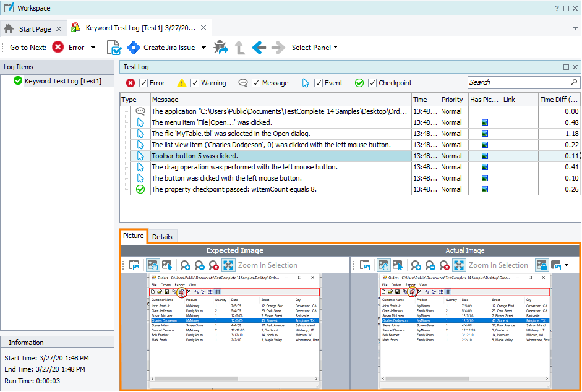Open the Select Panel dropdown
Viewport: 582px width, 392px height.
point(314,48)
